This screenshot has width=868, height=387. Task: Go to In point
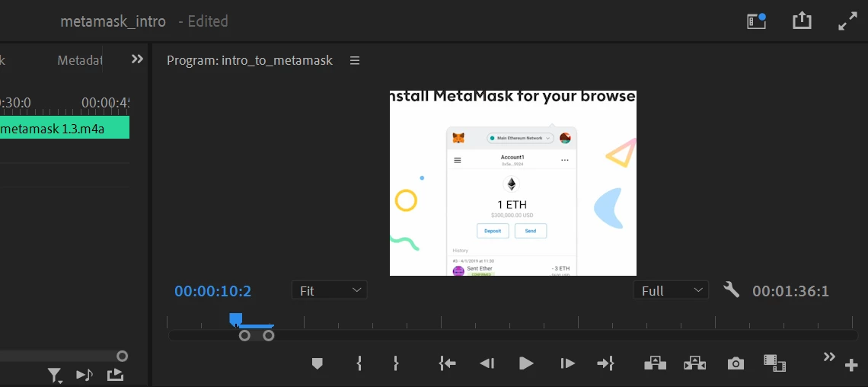click(x=447, y=363)
